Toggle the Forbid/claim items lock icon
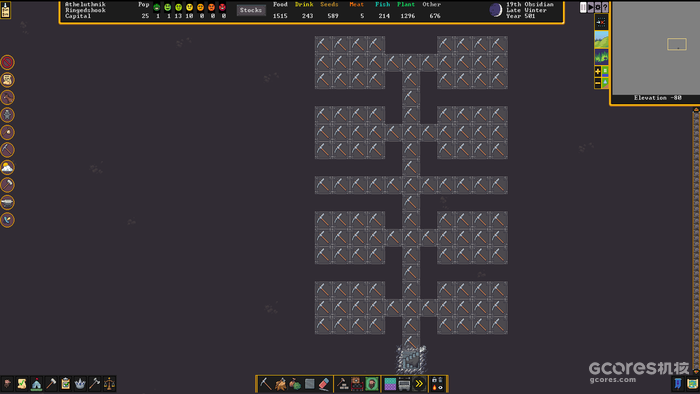This screenshot has height=394, width=700. coord(434,380)
